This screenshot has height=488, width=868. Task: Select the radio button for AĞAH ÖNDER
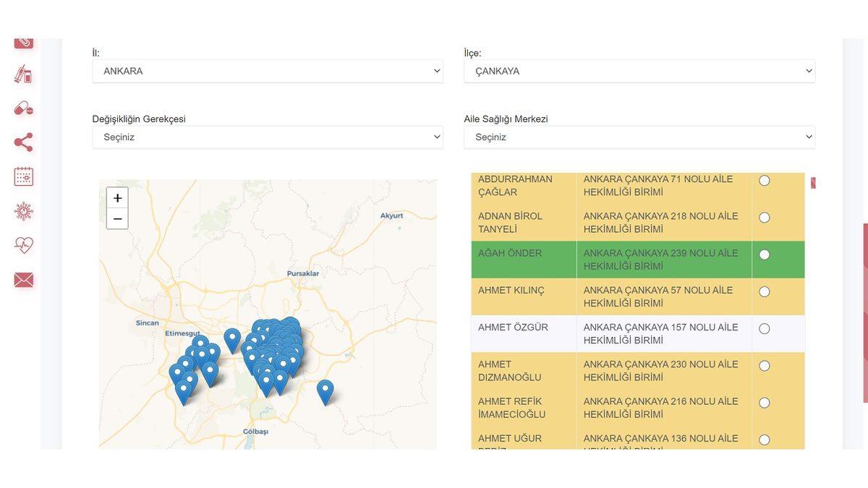click(764, 254)
